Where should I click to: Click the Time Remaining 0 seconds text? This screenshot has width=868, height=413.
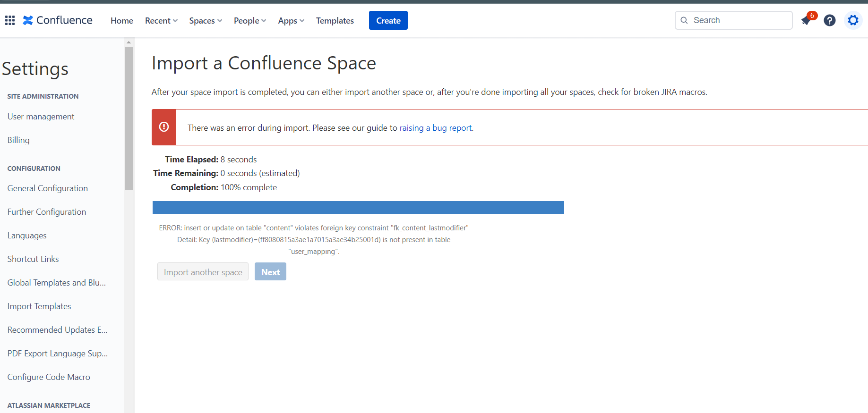point(226,173)
